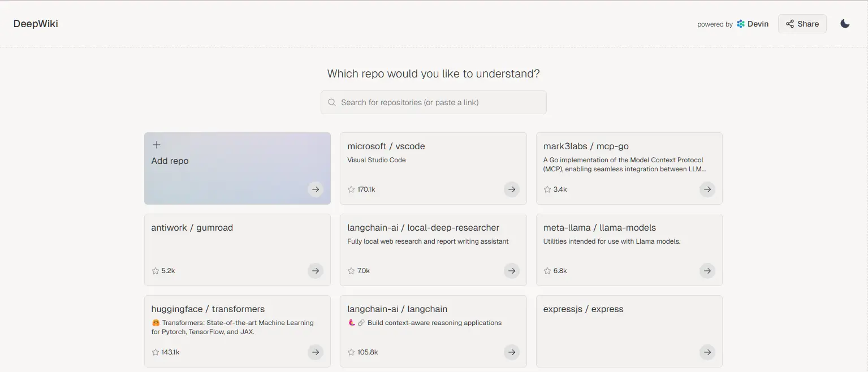Click the magnifier icon in search box

pyautogui.click(x=332, y=102)
